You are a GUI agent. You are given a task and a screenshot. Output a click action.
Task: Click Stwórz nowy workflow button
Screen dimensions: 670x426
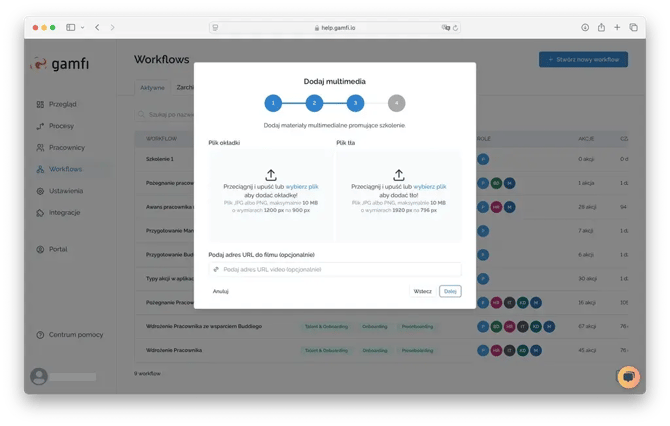(583, 59)
